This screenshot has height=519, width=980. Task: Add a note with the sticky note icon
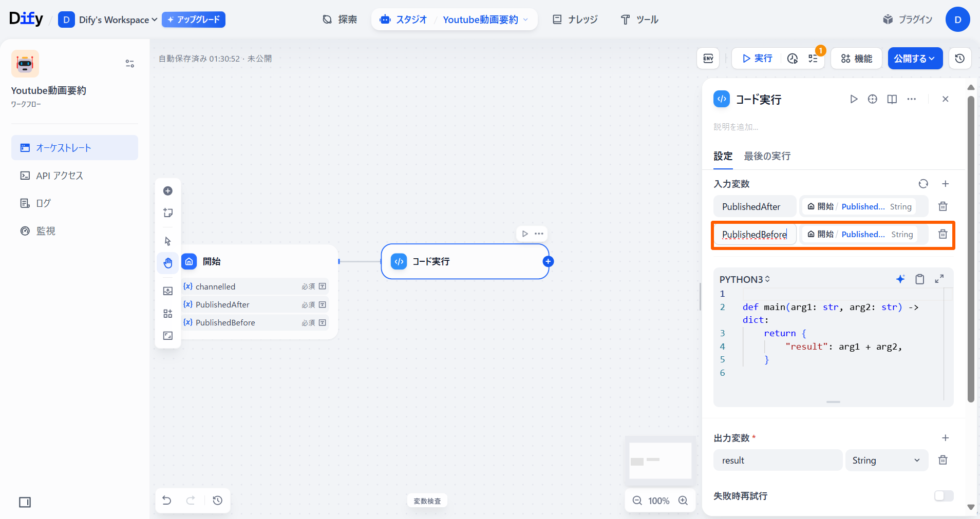point(168,213)
